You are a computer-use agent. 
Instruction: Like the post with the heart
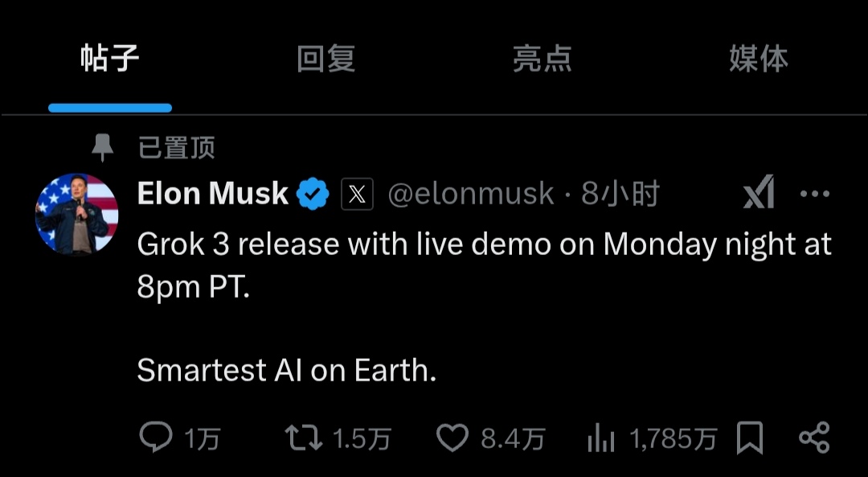[x=452, y=438]
